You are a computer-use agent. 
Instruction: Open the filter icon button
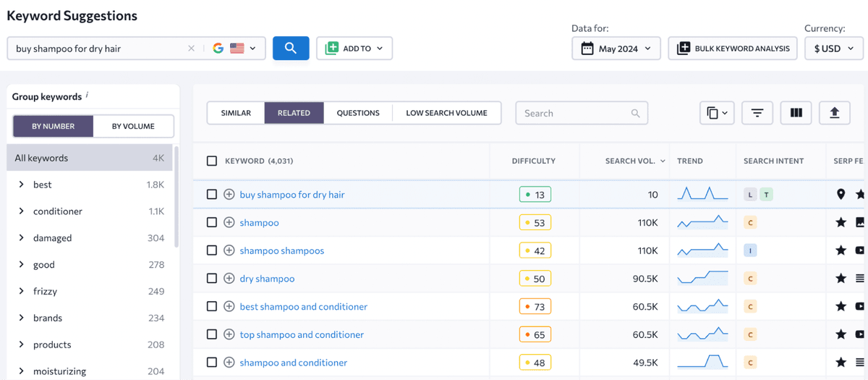(x=757, y=113)
